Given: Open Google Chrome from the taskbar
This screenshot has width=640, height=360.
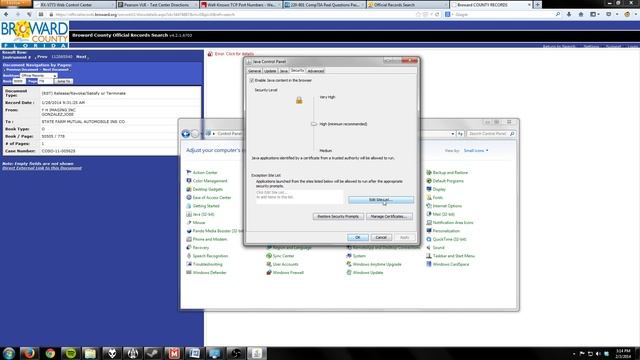Looking at the screenshot, I should (50, 353).
